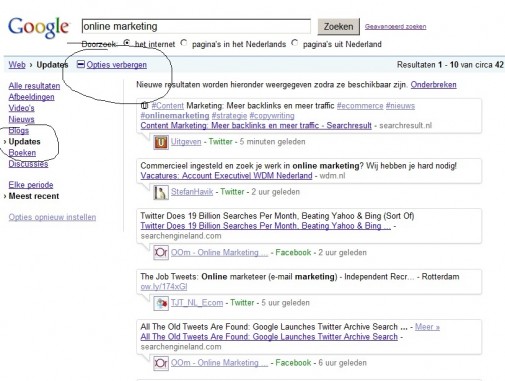The width and height of the screenshot is (505, 381).
Task: Open the #Content hashtag link
Action: (168, 106)
